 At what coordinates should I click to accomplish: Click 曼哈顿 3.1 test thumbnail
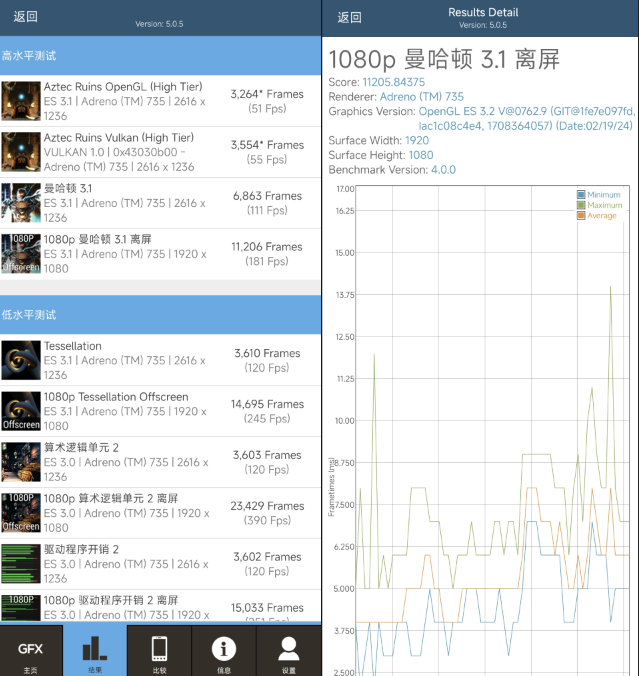click(x=21, y=203)
